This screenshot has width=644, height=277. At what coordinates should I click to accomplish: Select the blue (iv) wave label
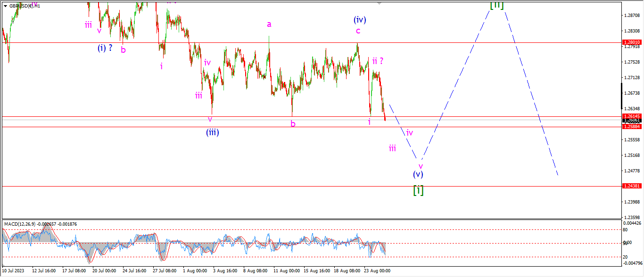click(x=360, y=20)
